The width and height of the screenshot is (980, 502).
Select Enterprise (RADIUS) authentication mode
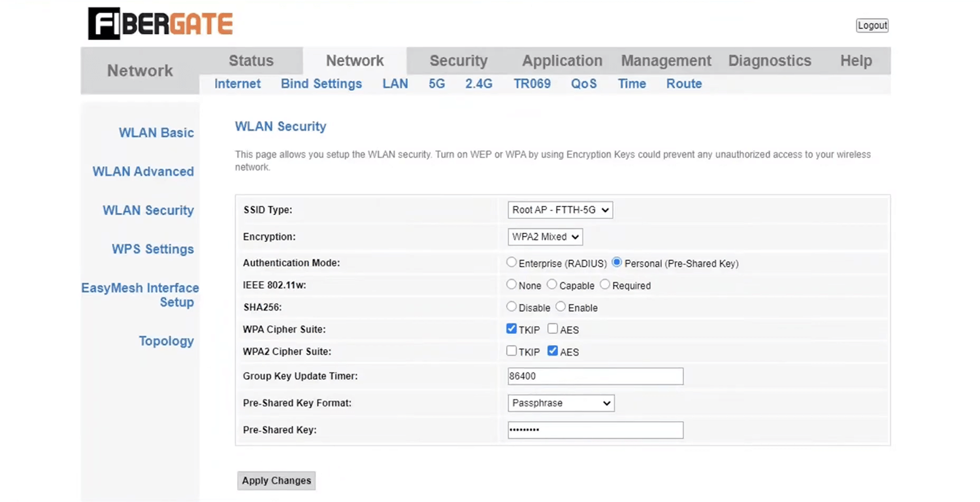512,263
